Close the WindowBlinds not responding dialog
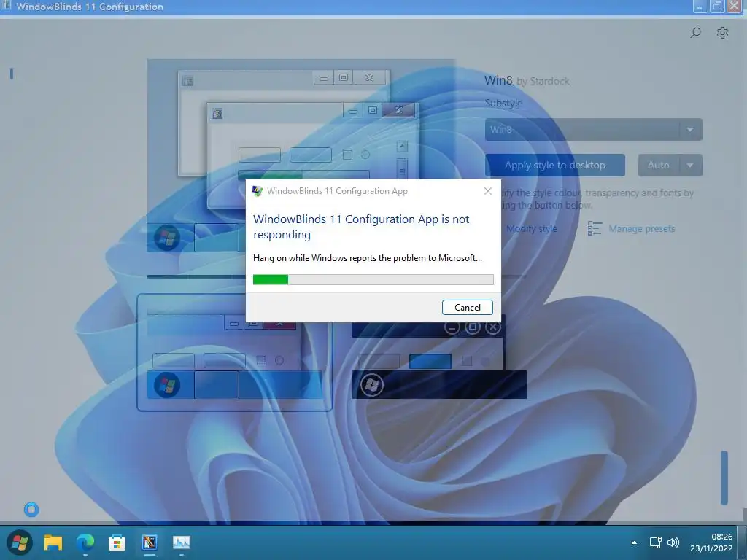Viewport: 747px width, 560px height. tap(487, 191)
